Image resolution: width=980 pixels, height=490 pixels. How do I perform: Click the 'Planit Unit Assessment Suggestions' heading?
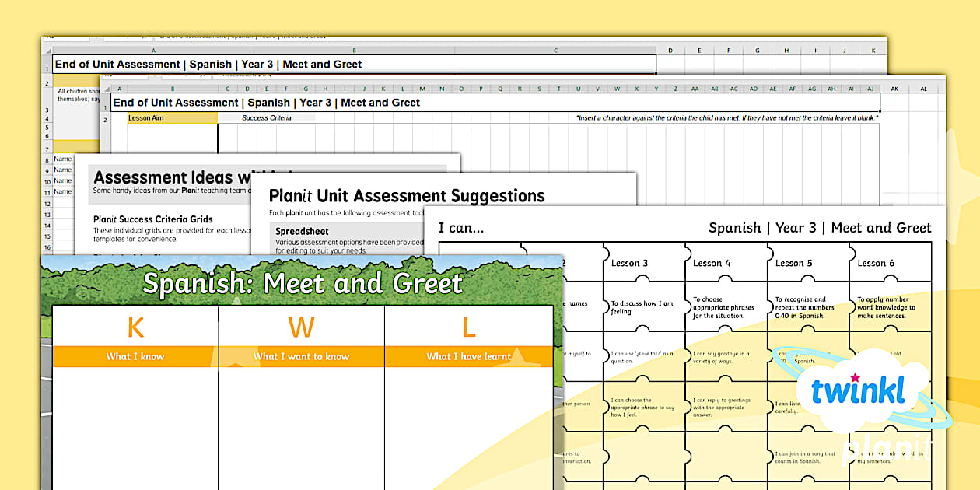[410, 196]
